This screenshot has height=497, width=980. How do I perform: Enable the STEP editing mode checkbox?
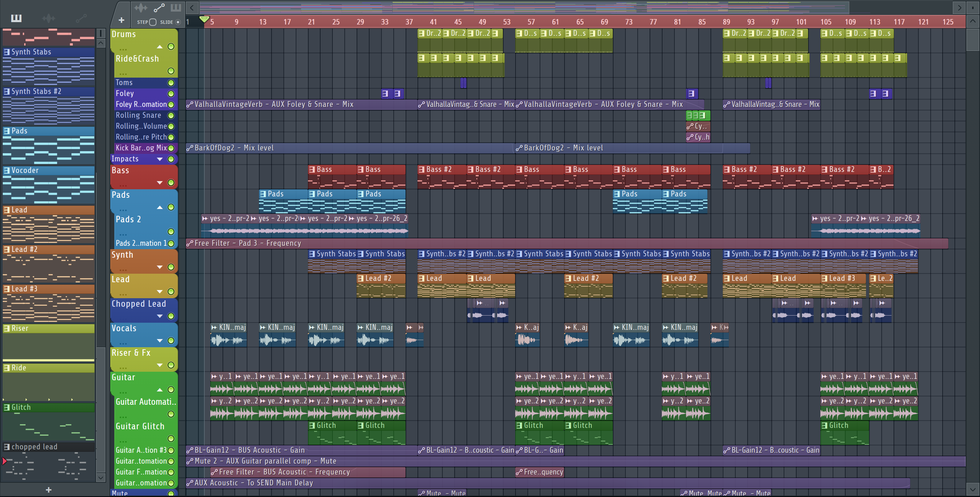(152, 22)
